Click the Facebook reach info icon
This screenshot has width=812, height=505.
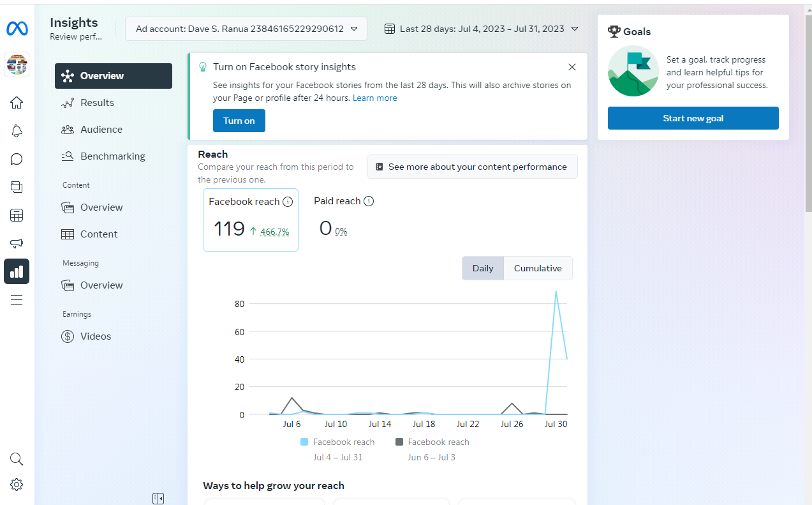(288, 202)
